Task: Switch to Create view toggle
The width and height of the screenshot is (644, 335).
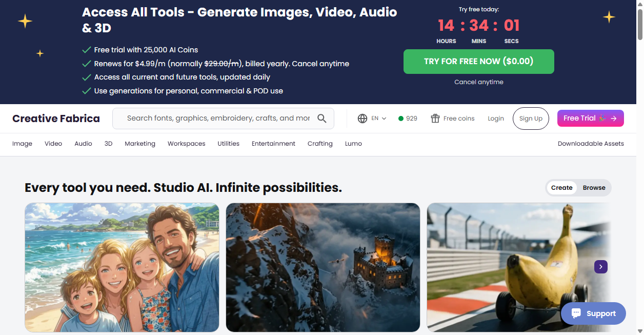Action: pyautogui.click(x=561, y=188)
